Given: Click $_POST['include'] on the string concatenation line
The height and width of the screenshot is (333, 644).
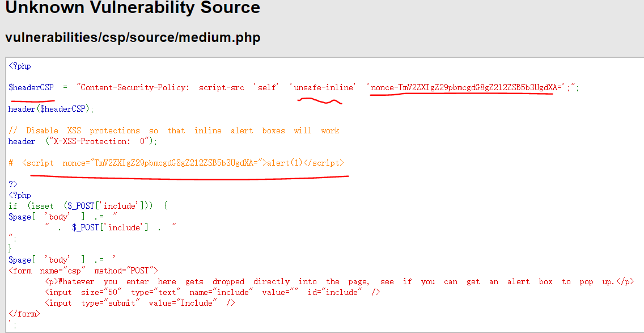Looking at the screenshot, I should pos(110,227).
